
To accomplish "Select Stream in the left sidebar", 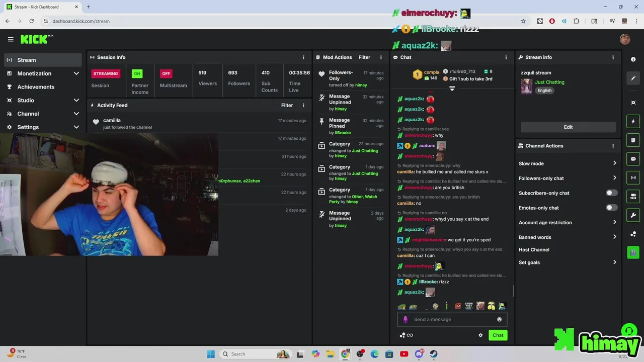I will pyautogui.click(x=43, y=60).
